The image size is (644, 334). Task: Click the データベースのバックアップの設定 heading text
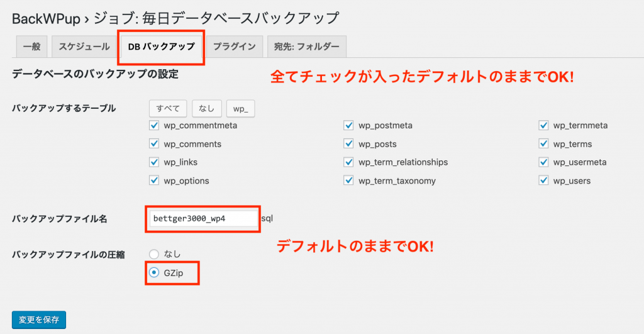point(95,74)
